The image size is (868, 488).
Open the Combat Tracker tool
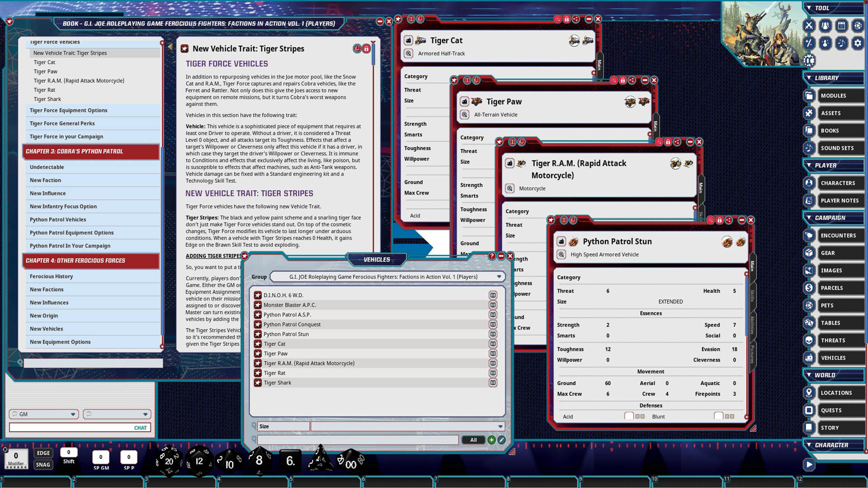tap(809, 26)
